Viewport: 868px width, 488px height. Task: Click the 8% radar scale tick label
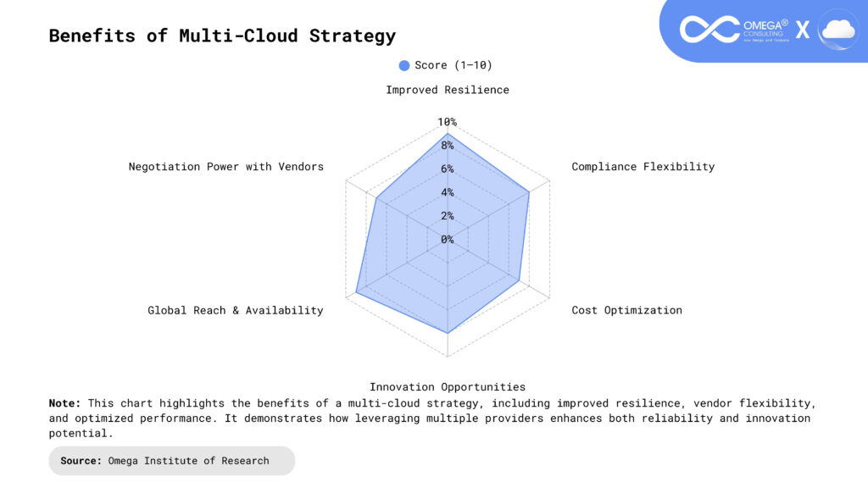[x=447, y=146]
